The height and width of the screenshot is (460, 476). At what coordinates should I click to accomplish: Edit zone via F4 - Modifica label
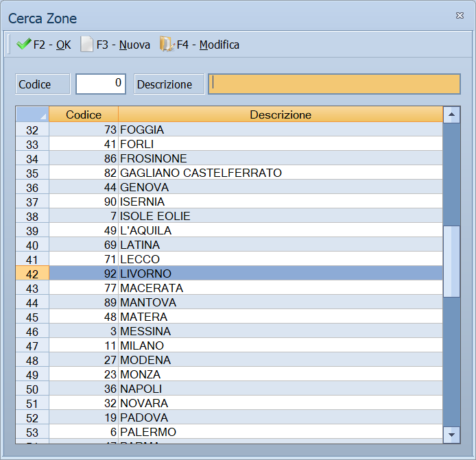208,45
